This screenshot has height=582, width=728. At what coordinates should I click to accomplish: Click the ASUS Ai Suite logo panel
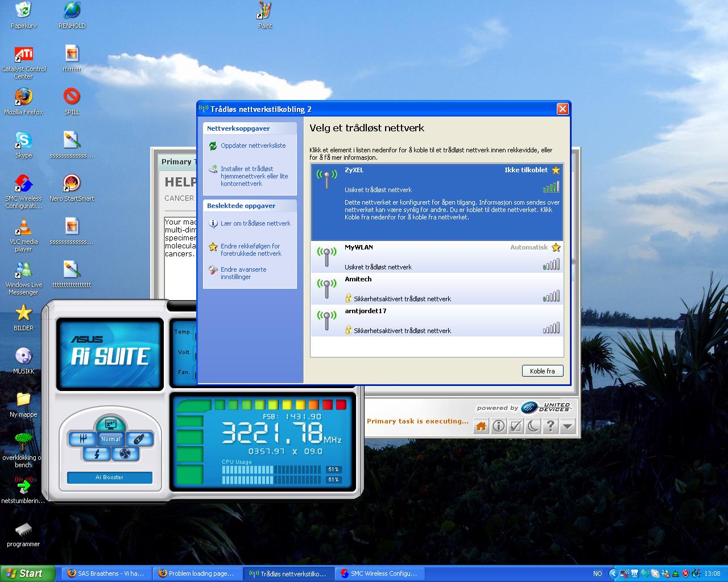pyautogui.click(x=110, y=354)
